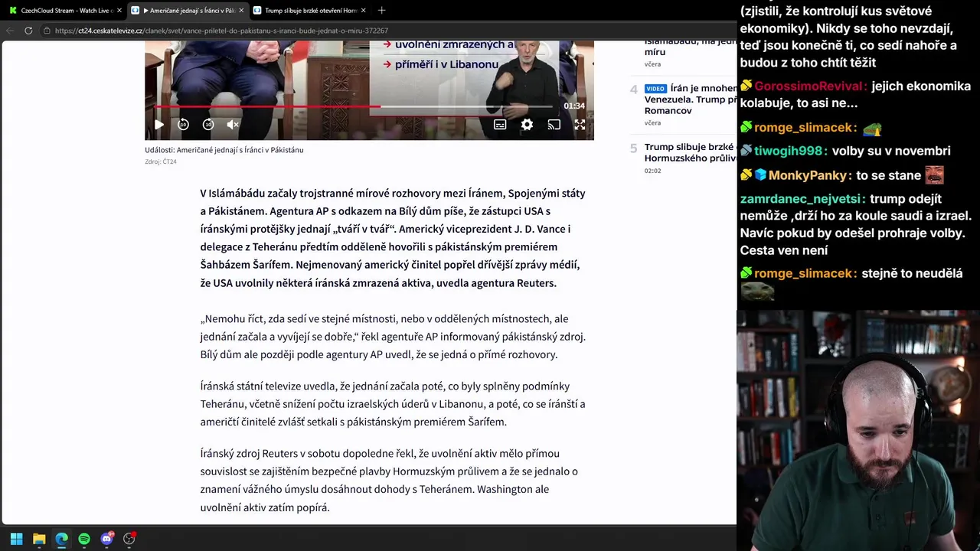Open OBS Studio from taskbar

point(129,539)
